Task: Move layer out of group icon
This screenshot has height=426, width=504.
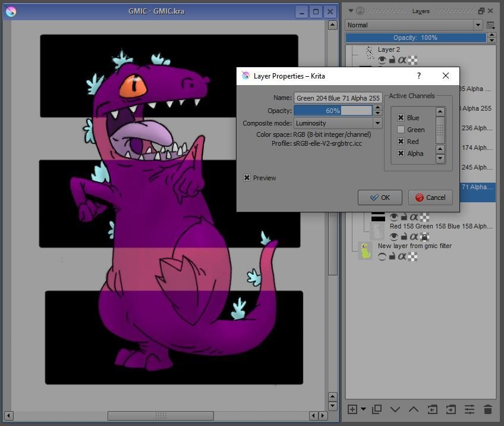Action: [x=432, y=409]
